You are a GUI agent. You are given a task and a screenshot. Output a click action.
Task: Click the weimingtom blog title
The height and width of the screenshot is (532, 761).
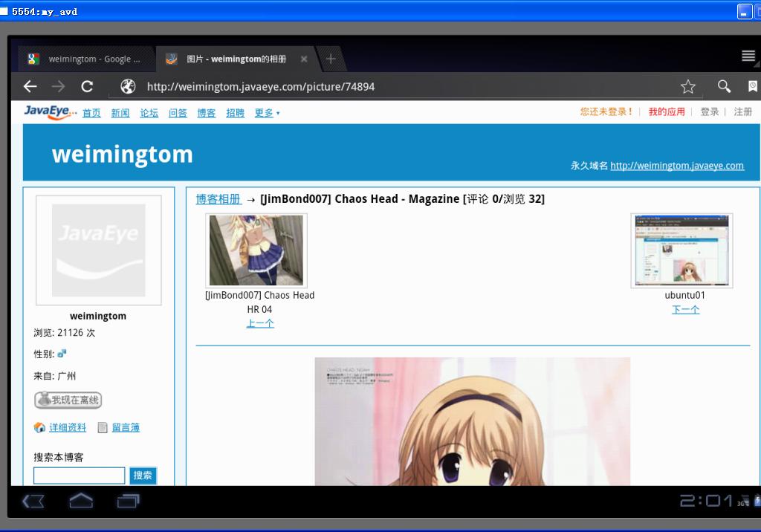(x=123, y=154)
